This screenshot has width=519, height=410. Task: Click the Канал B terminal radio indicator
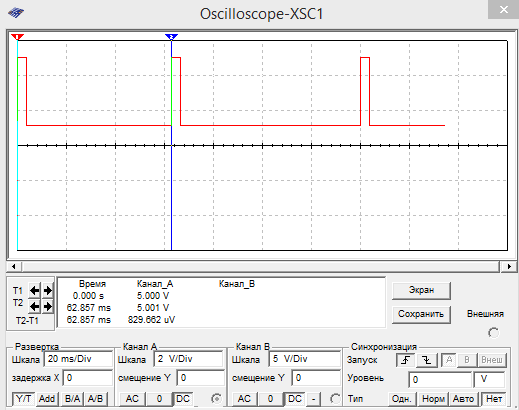335,398
